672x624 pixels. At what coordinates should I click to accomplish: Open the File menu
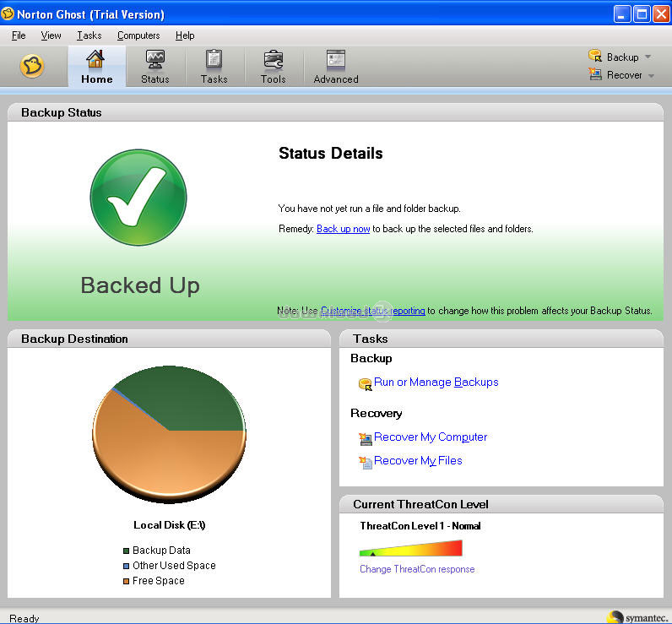[19, 35]
